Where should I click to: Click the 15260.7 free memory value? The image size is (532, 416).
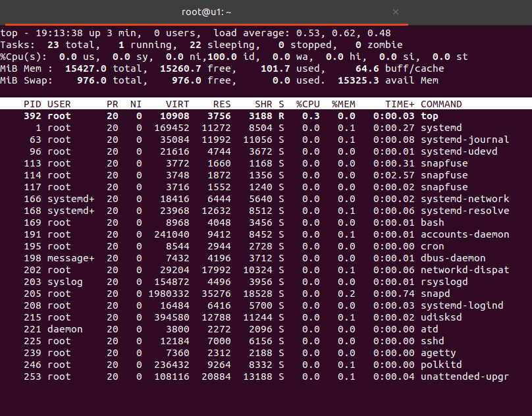180,69
